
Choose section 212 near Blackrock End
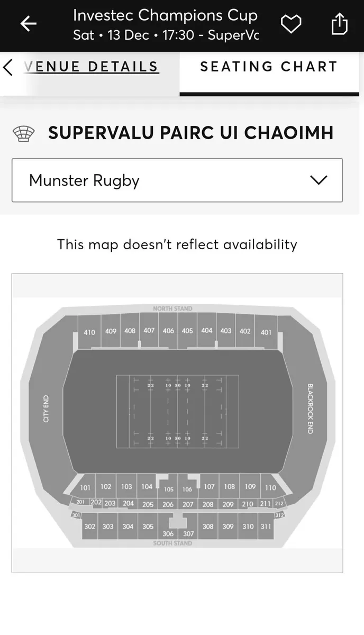click(x=279, y=504)
